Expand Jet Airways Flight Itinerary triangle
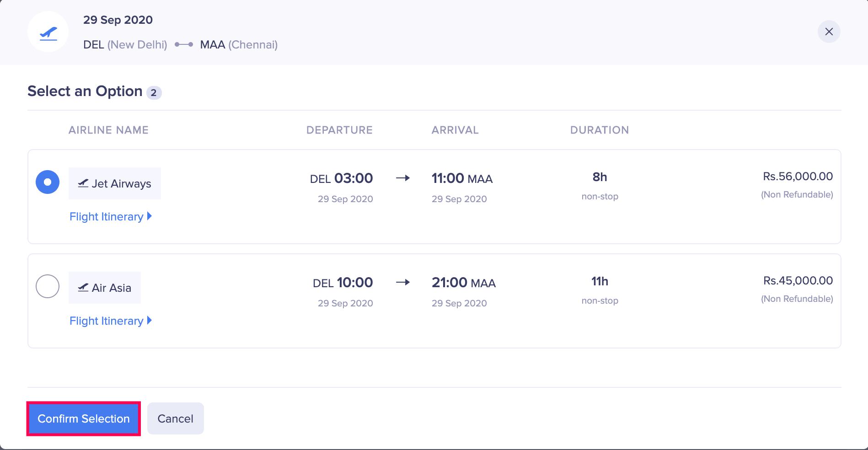The height and width of the screenshot is (450, 868). point(150,216)
